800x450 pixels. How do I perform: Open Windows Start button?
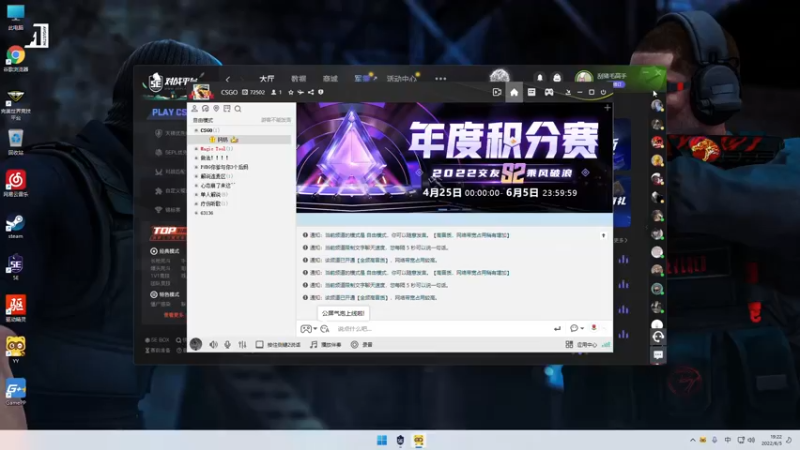382,440
